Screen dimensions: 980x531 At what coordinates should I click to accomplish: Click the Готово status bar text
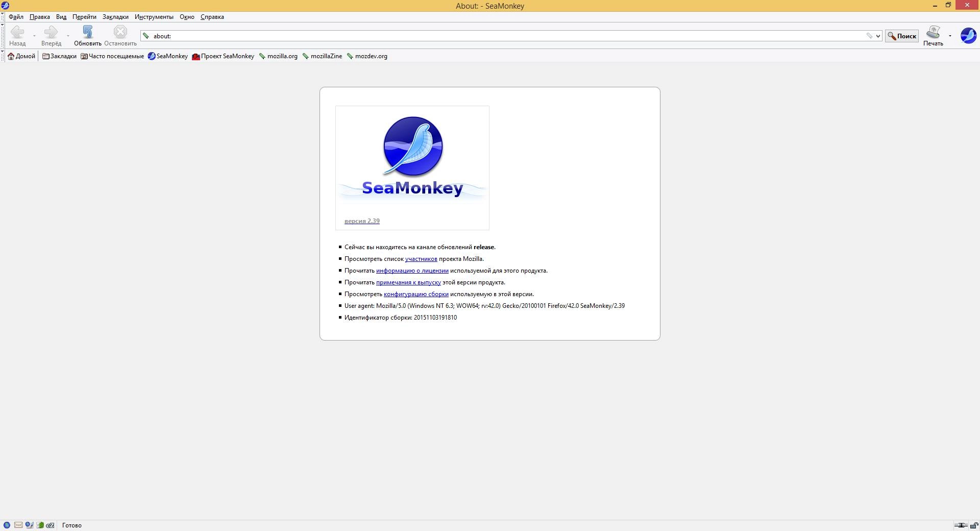pos(72,525)
